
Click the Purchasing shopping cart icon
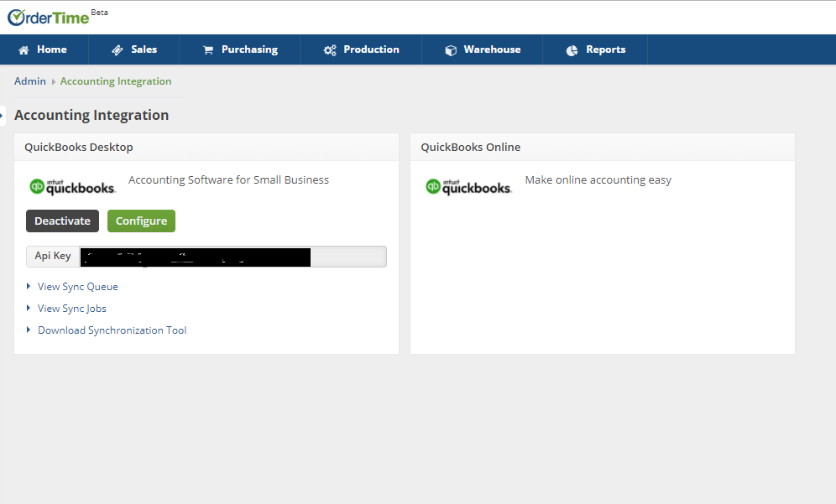[x=208, y=50]
